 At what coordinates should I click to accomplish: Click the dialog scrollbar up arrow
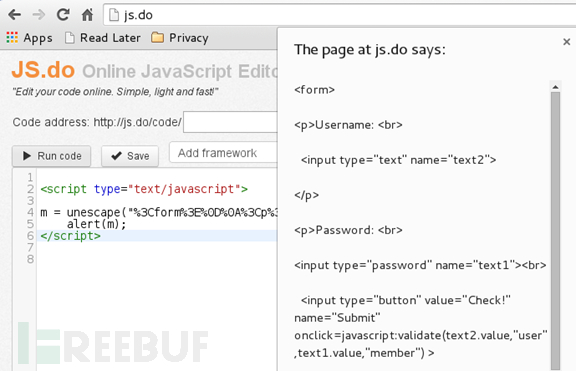[x=555, y=87]
